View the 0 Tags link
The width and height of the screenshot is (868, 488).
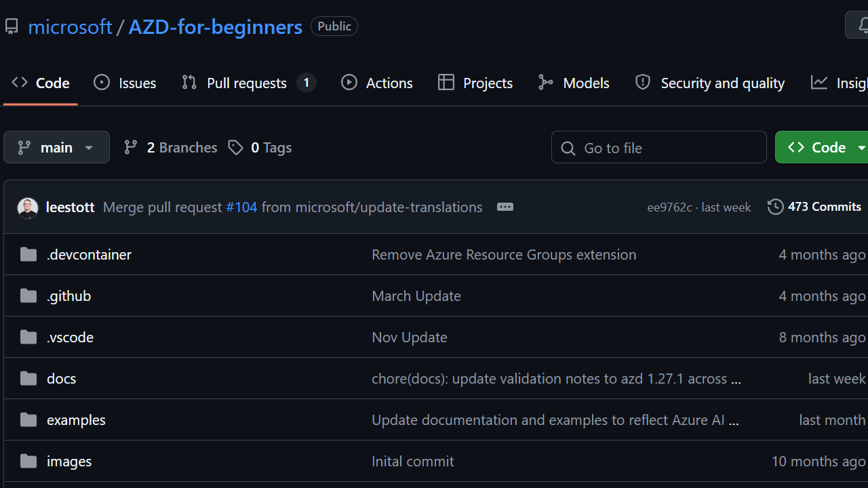coord(260,148)
